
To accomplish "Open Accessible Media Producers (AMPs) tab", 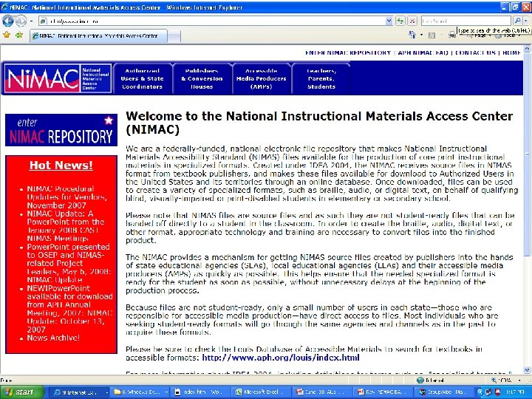I will pyautogui.click(x=262, y=79).
